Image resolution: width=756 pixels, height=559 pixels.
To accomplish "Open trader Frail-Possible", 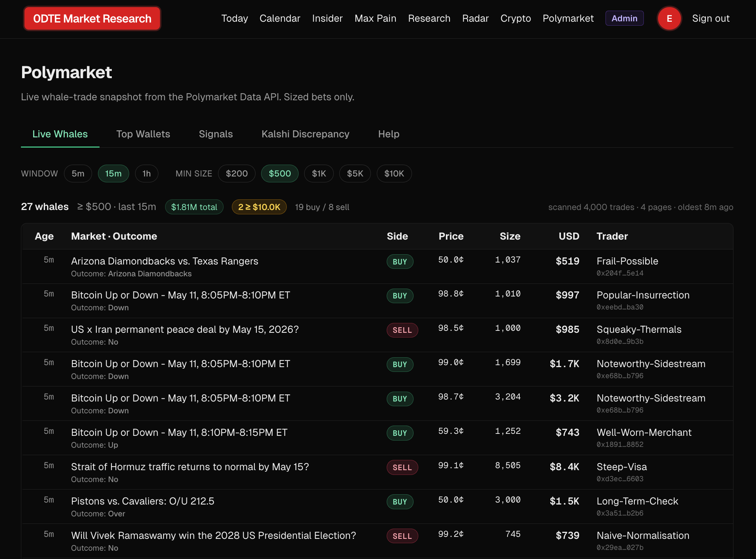I will 627,261.
